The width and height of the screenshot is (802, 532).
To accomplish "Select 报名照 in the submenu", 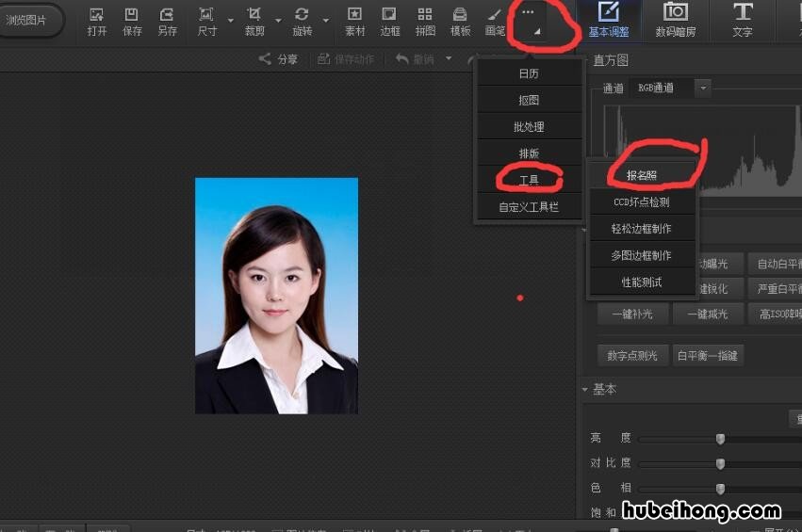I will (x=642, y=175).
